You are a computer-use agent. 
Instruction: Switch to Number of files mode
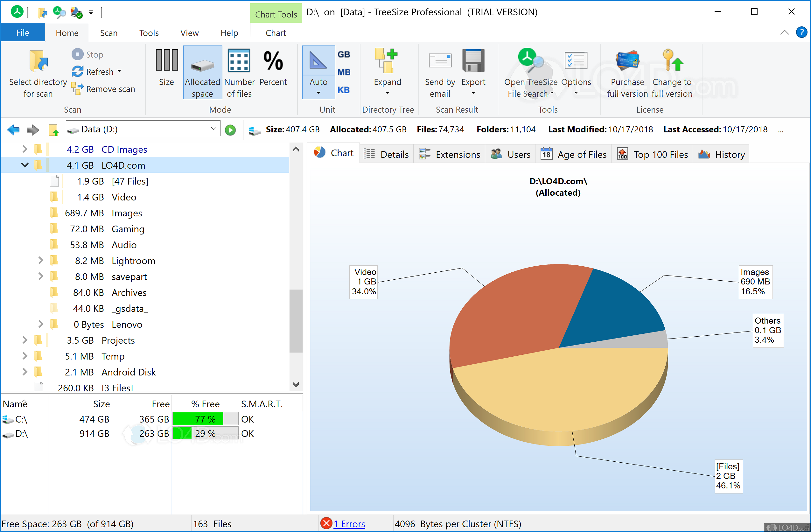tap(239, 72)
